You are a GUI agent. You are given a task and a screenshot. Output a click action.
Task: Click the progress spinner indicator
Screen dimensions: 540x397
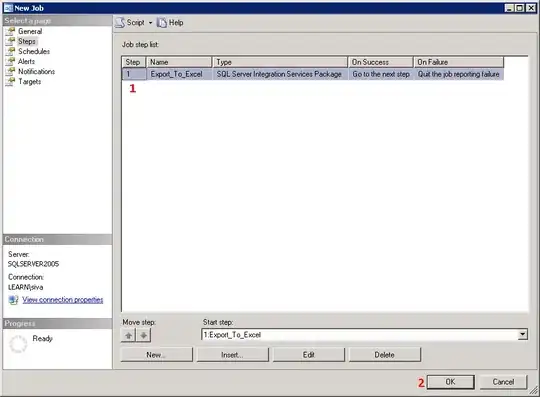point(18,344)
